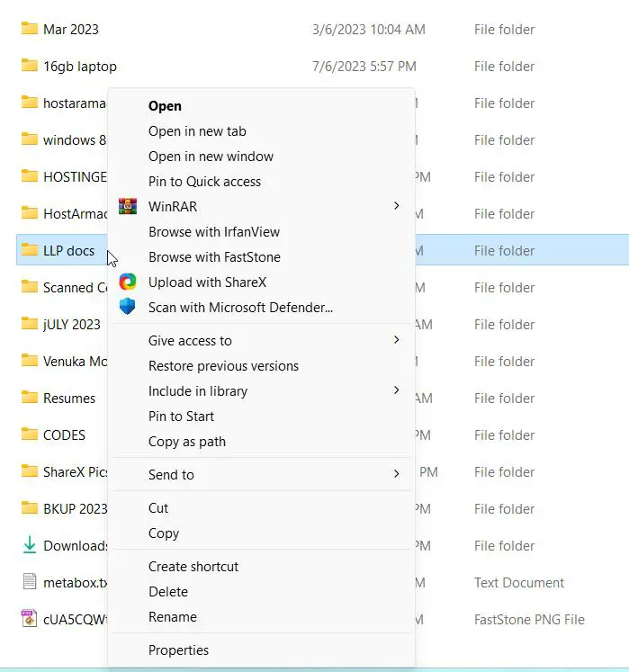Select the BKUP 2023 folder icon

pos(30,508)
